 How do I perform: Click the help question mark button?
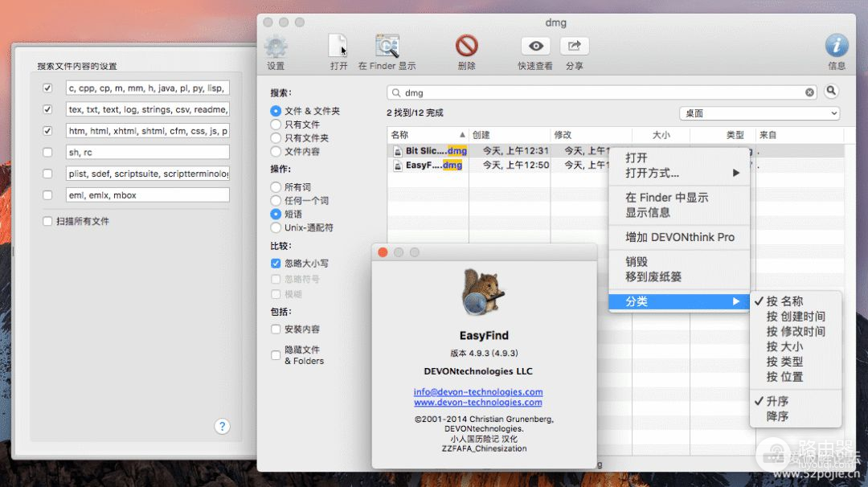click(x=223, y=427)
